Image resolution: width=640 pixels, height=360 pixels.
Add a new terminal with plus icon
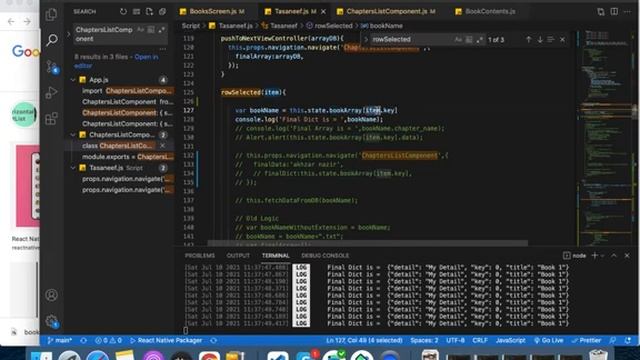[594, 256]
